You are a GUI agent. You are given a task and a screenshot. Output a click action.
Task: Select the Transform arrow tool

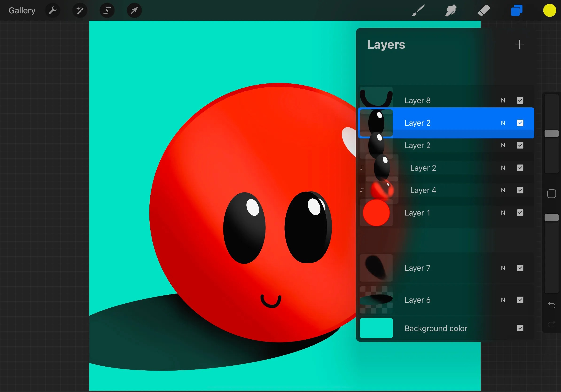coord(134,10)
